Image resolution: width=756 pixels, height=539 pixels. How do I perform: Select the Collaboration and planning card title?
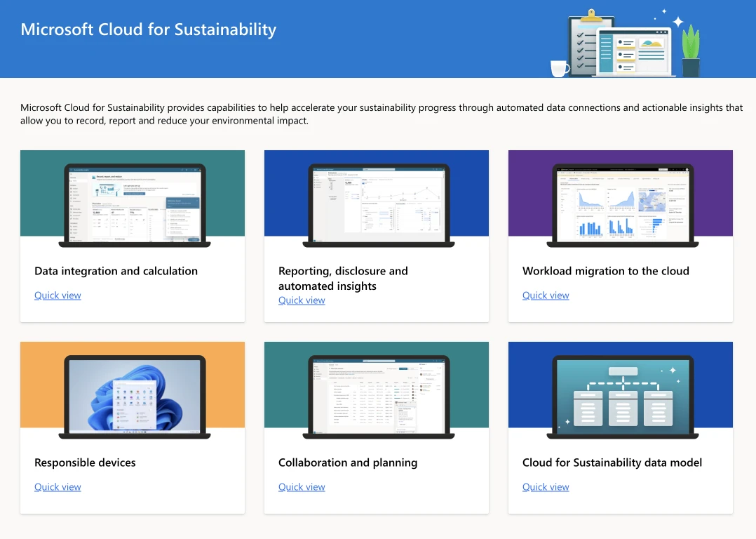(x=348, y=463)
